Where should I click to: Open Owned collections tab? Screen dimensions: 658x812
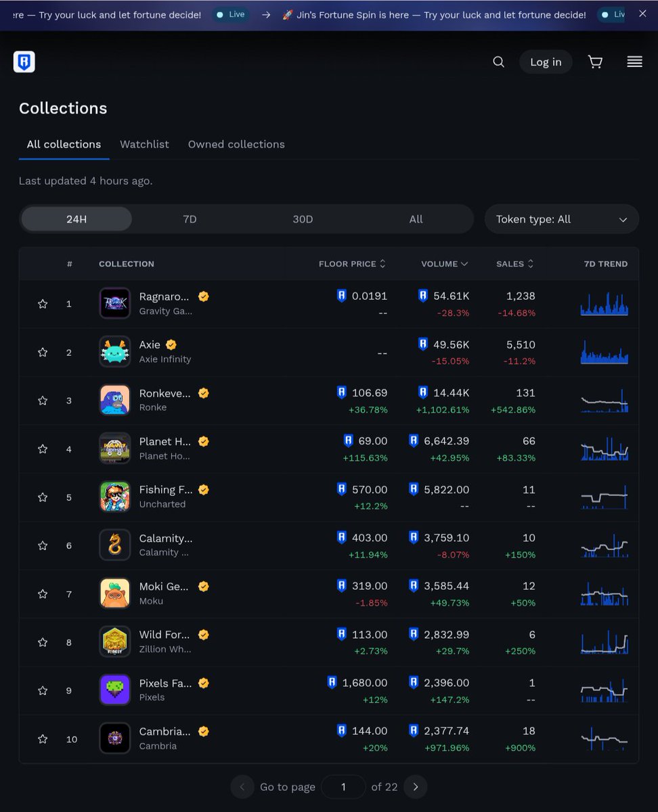pos(236,144)
